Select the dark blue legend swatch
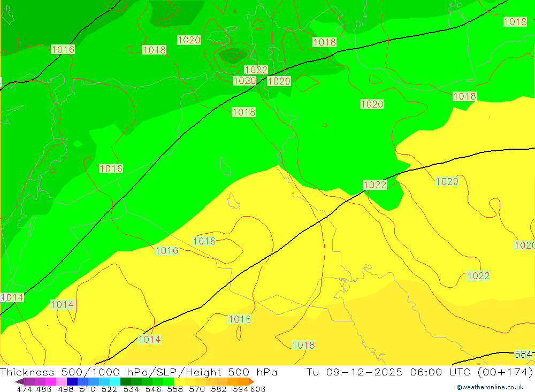The image size is (535, 392). [x=72, y=381]
